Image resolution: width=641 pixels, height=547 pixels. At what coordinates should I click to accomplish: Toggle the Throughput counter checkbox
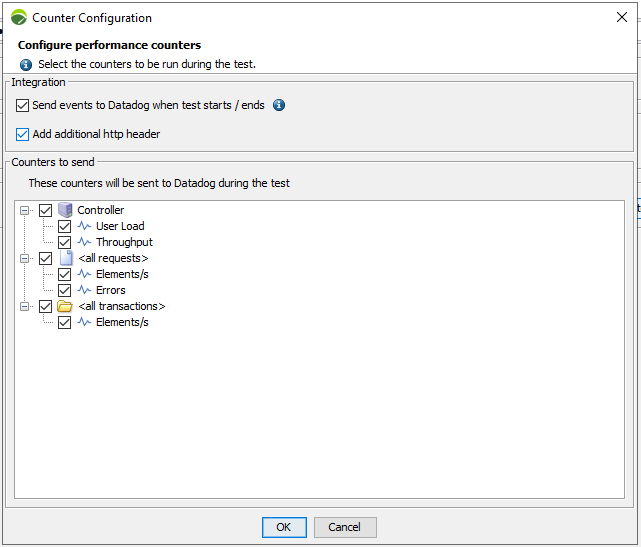pos(64,242)
